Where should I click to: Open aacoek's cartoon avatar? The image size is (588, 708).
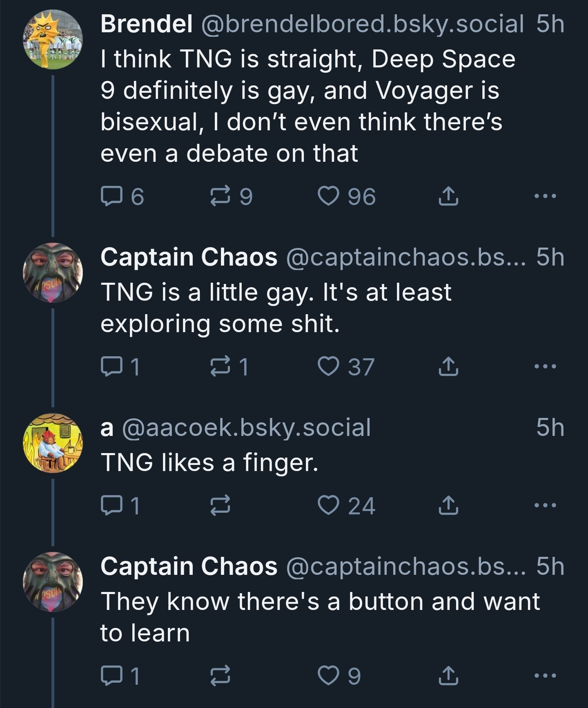[x=53, y=443]
